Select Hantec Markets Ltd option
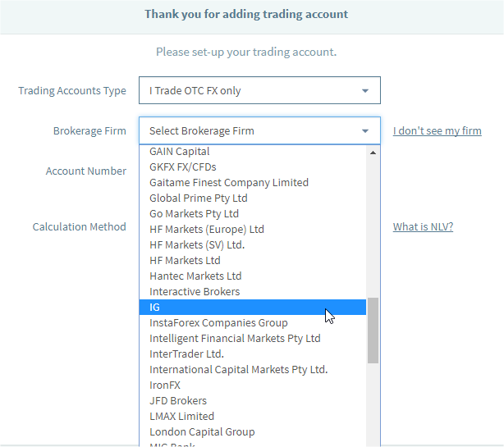Image resolution: width=504 pixels, height=447 pixels. tap(195, 276)
